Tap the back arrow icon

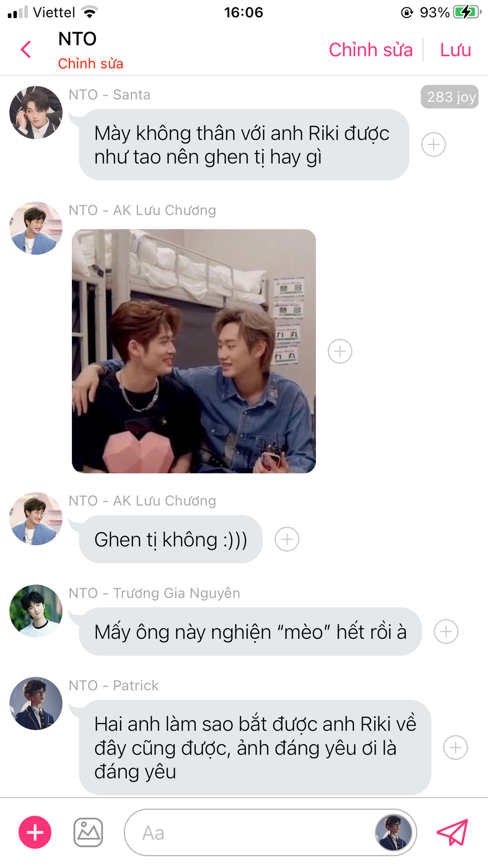(26, 49)
